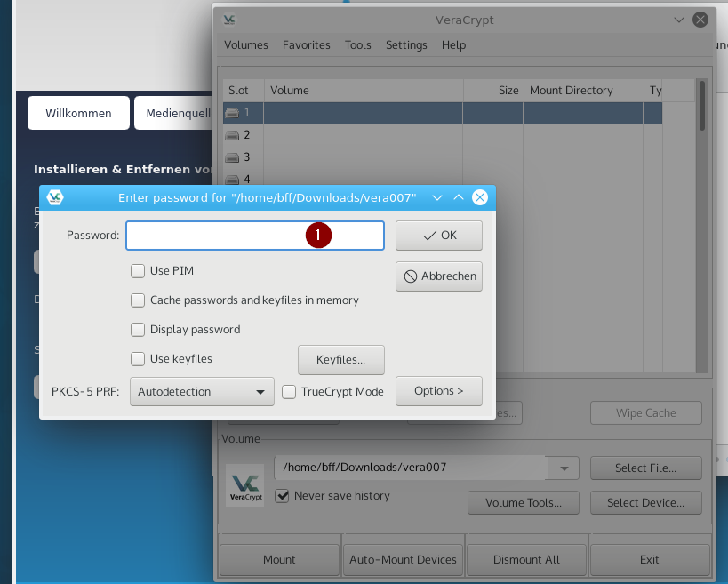Click the VeraCrypt app icon in main window title bar
The height and width of the screenshot is (584, 728).
pos(229,20)
